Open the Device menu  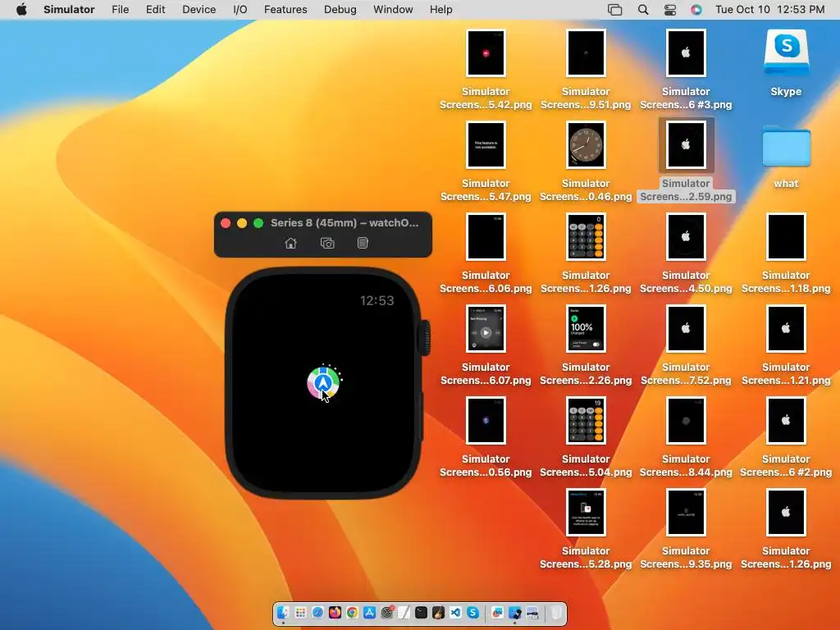click(x=199, y=10)
